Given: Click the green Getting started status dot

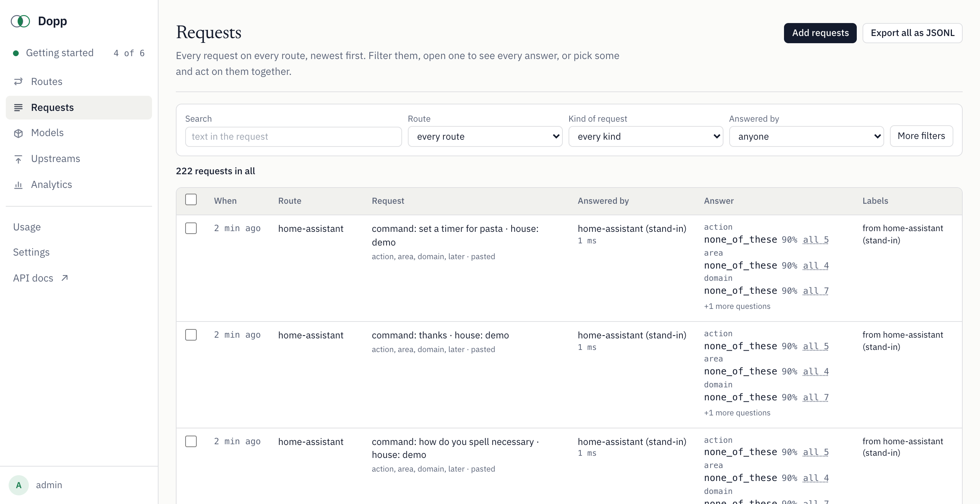Looking at the screenshot, I should tap(16, 53).
